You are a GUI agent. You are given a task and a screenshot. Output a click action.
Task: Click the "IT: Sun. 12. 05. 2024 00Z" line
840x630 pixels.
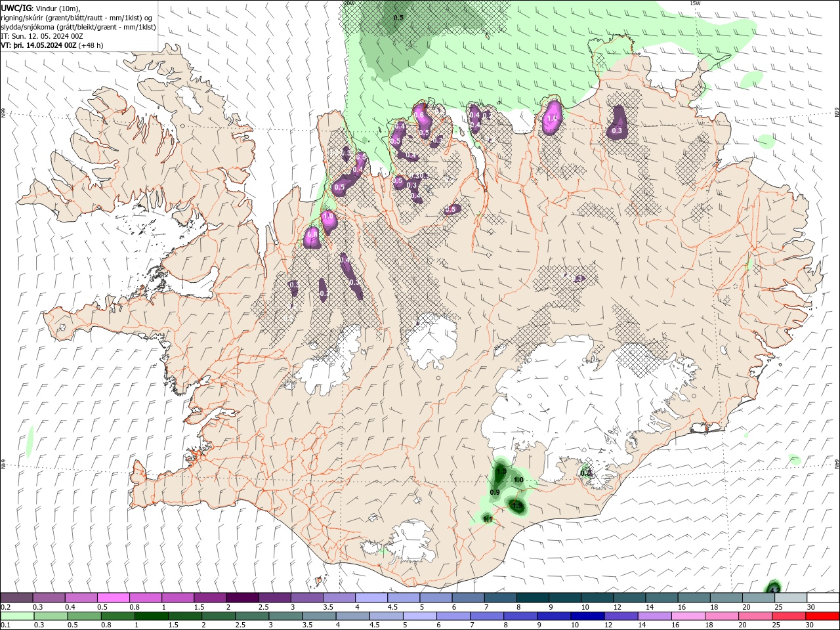[x=41, y=37]
